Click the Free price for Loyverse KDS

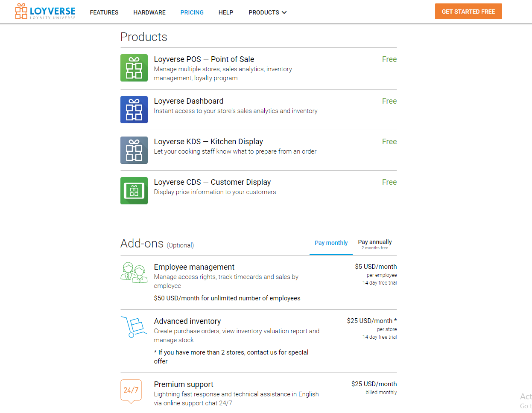click(389, 142)
